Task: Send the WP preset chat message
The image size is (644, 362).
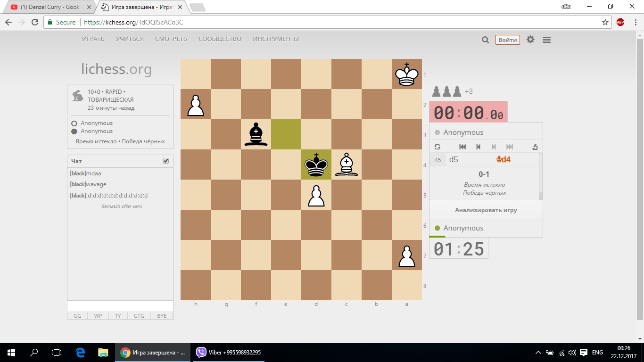Action: click(x=98, y=316)
